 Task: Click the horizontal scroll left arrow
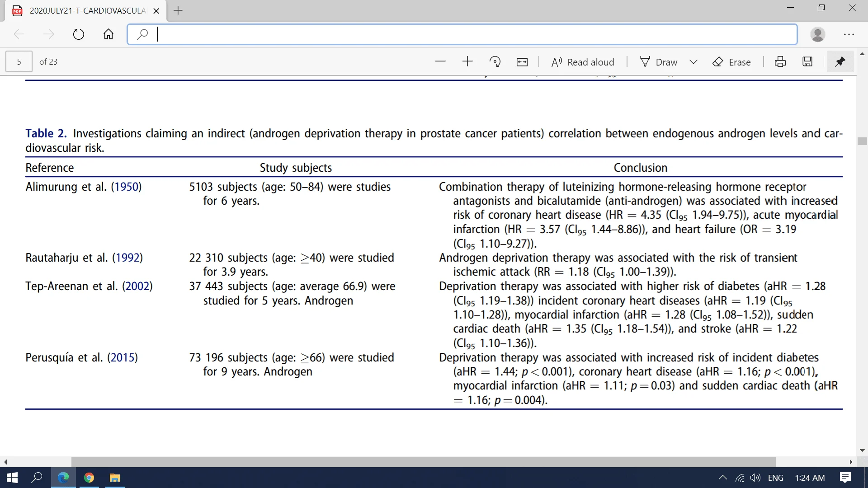pyautogui.click(x=5, y=462)
